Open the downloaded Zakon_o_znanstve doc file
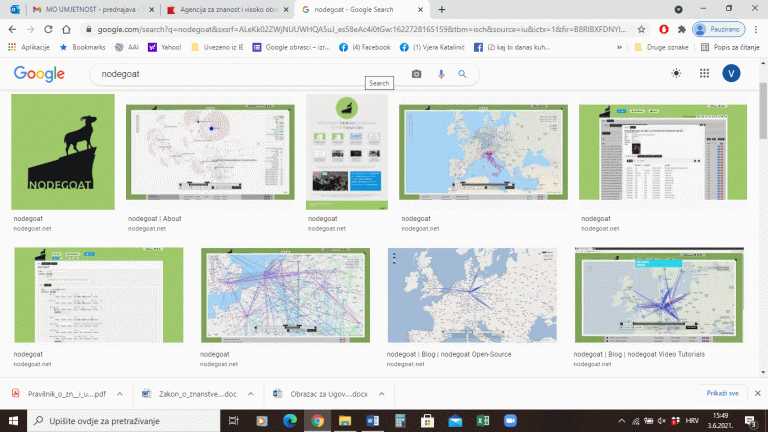Image resolution: width=768 pixels, height=432 pixels. click(190, 394)
